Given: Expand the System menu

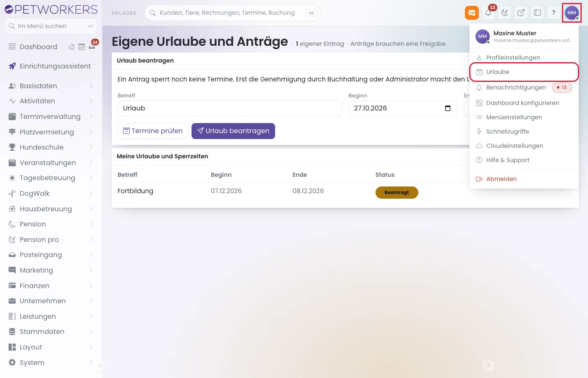Looking at the screenshot, I should pyautogui.click(x=51, y=362).
